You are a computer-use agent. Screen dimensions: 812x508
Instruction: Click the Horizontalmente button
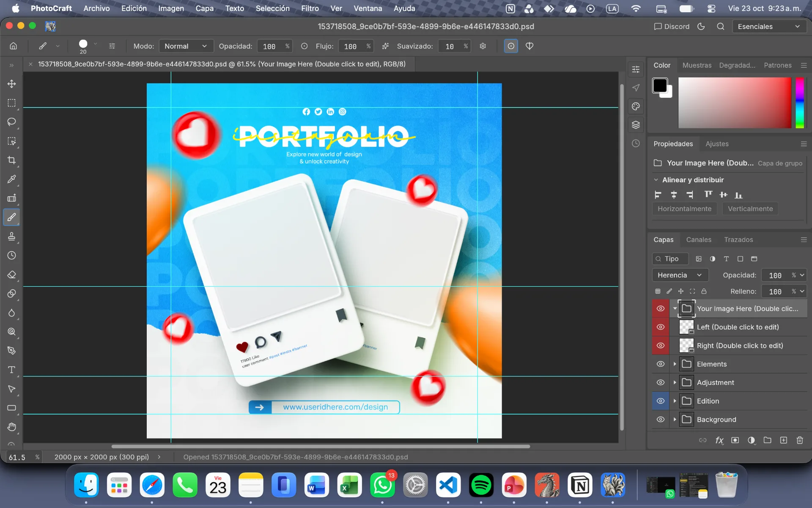pyautogui.click(x=684, y=209)
